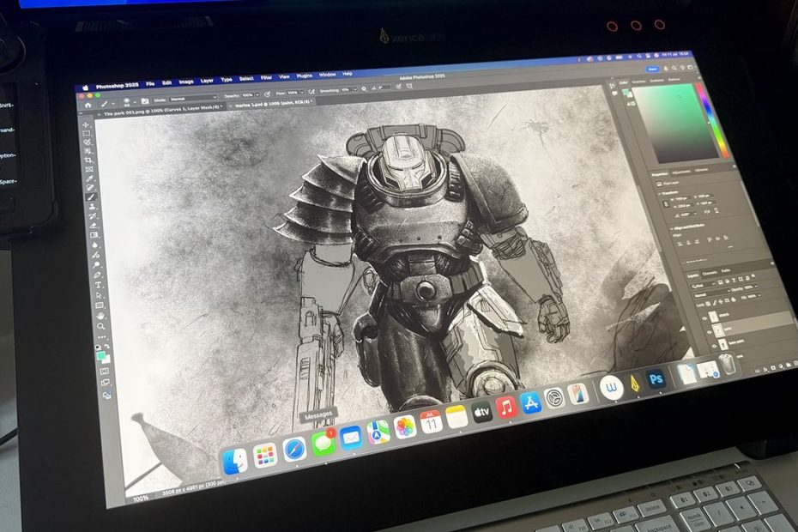798x532 pixels.
Task: Open the Photoshop 2025 application menu
Action: coord(117,86)
